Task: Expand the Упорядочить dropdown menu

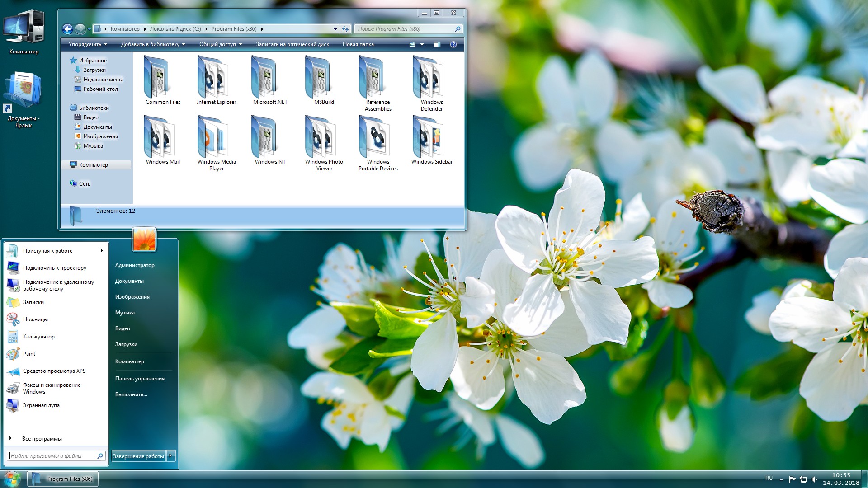Action: pos(88,44)
